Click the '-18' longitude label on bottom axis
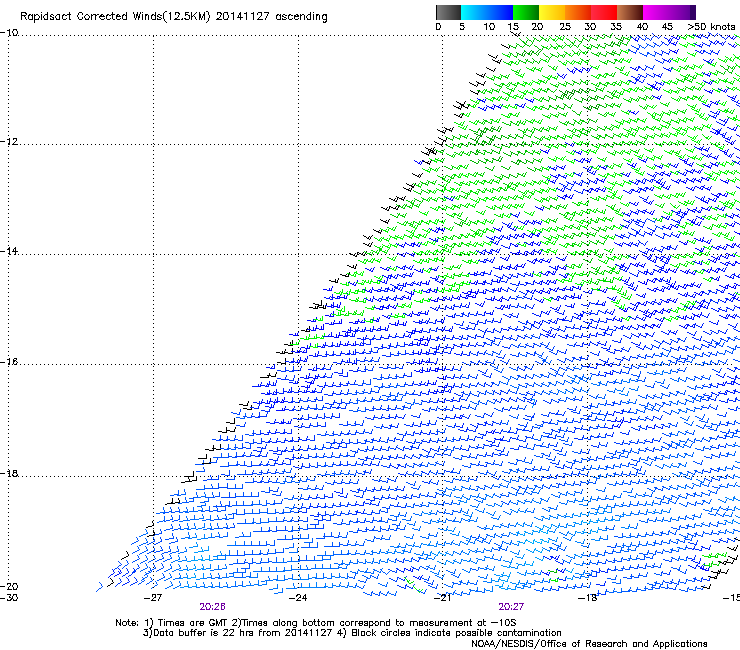The height and width of the screenshot is (650, 740). coord(587,598)
